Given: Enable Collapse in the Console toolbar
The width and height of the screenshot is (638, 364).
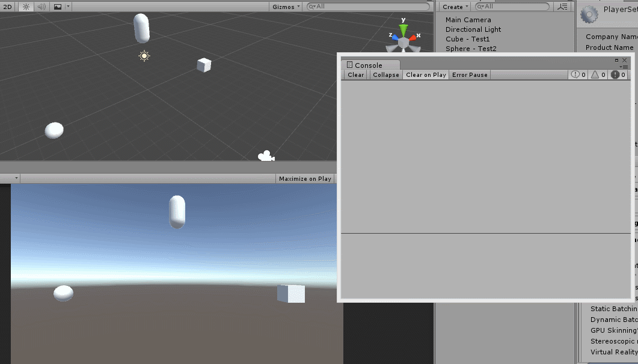Looking at the screenshot, I should pyautogui.click(x=385, y=74).
